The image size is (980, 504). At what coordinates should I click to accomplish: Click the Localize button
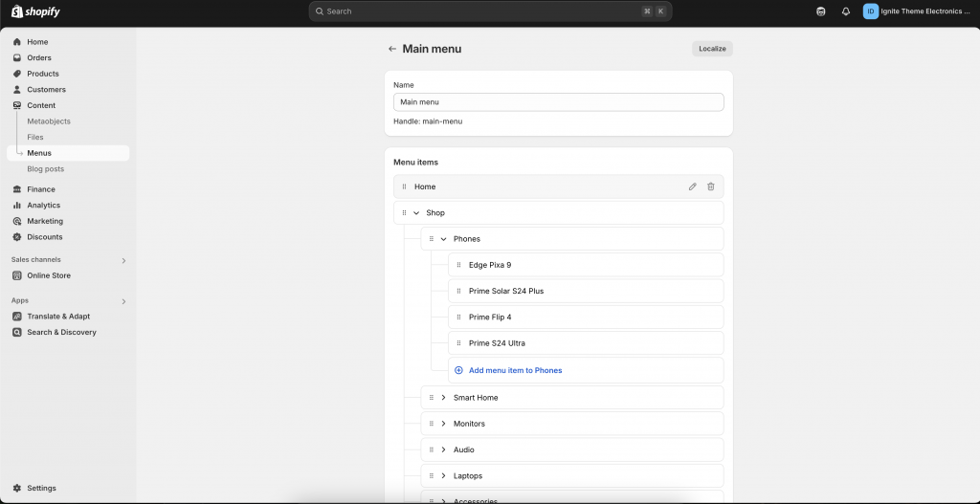[712, 49]
